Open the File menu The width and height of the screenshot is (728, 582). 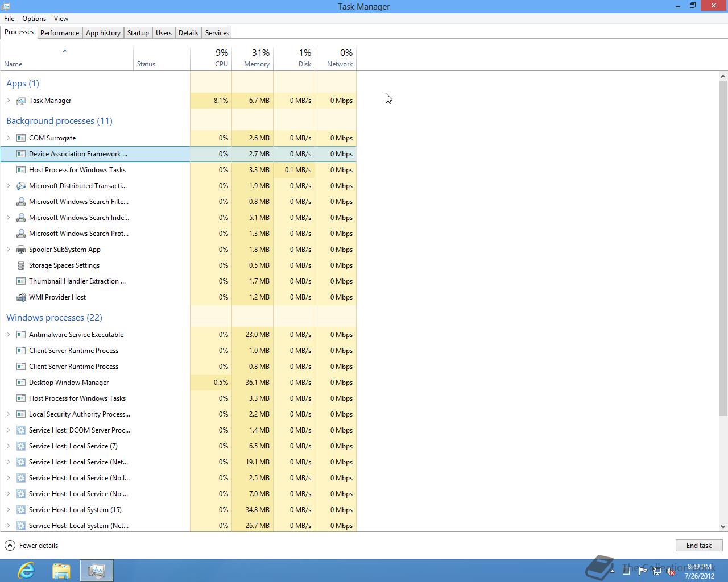click(x=9, y=19)
